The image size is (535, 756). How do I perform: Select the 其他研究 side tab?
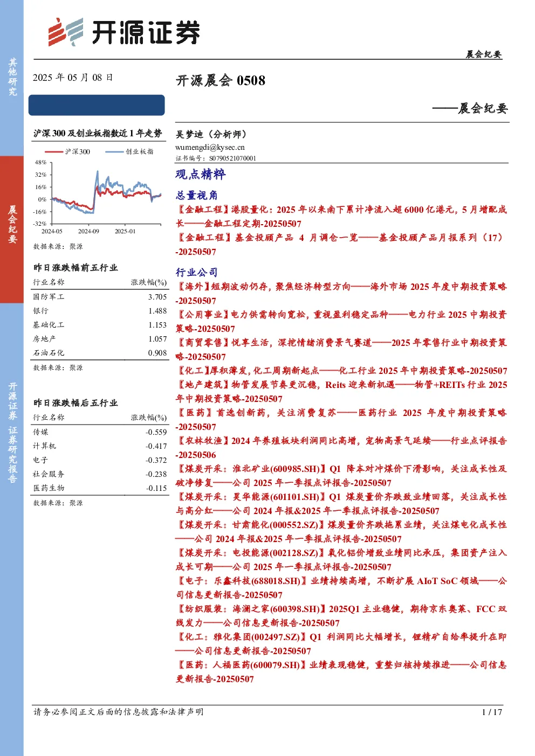tap(12, 78)
